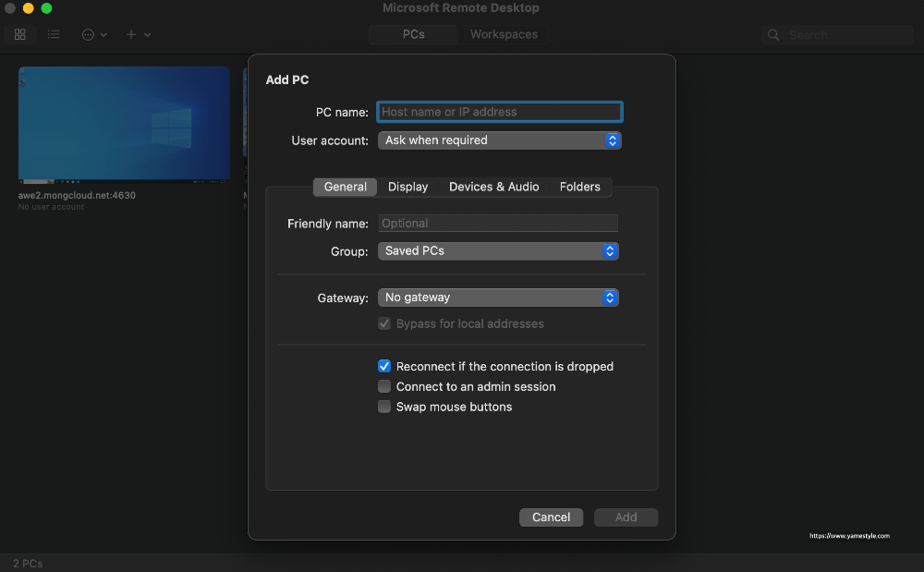This screenshot has height=572, width=924.
Task: Click the awe2.mongcloud.net:4630 label
Action: [77, 196]
